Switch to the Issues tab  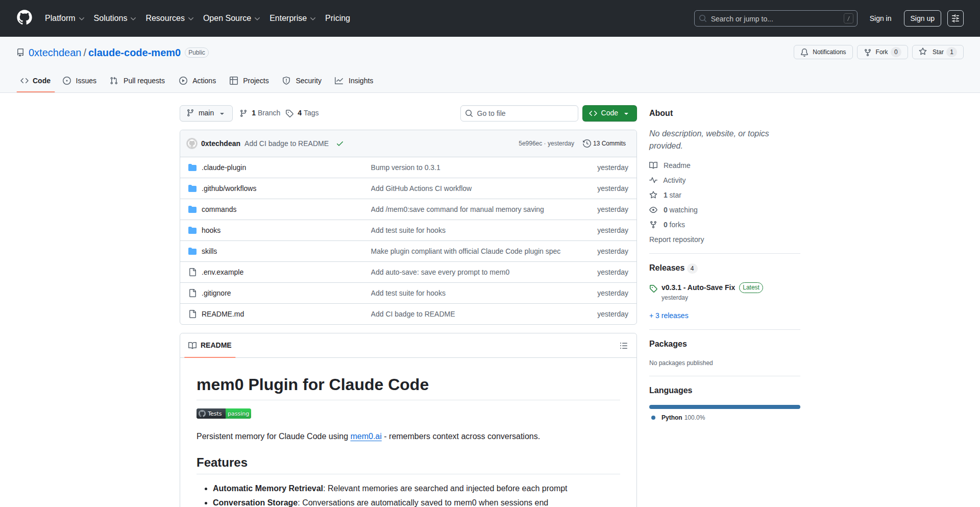[80, 81]
